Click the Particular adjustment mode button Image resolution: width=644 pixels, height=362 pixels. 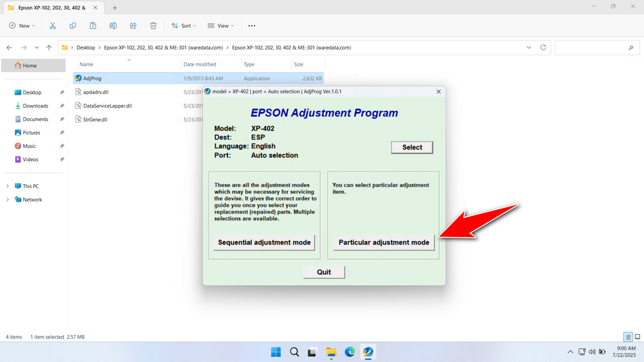pyautogui.click(x=384, y=242)
